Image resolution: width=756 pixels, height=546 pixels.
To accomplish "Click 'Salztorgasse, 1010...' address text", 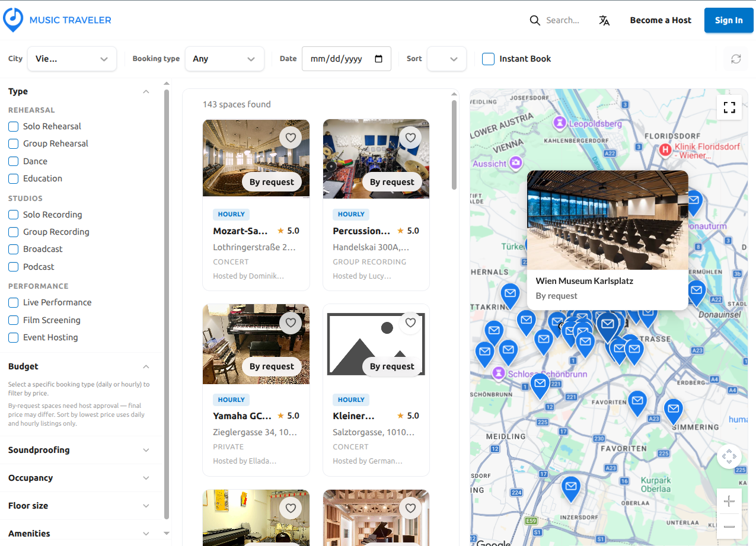I will click(x=374, y=432).
